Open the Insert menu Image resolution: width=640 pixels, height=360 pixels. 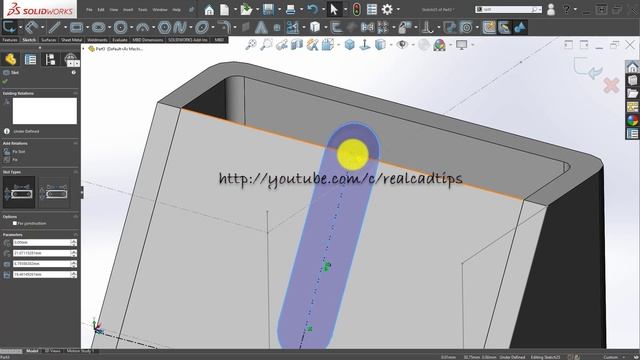pos(128,9)
